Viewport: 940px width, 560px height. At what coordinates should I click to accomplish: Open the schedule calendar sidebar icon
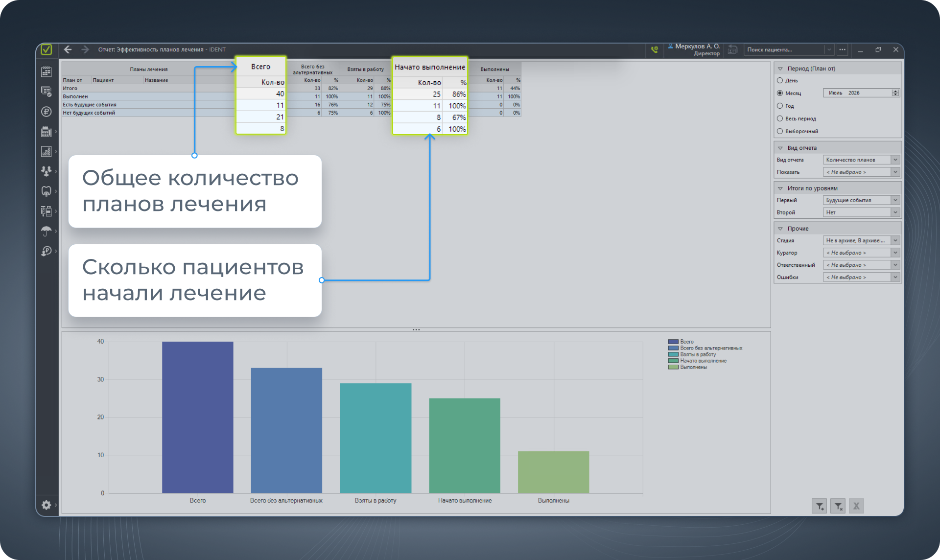47,71
